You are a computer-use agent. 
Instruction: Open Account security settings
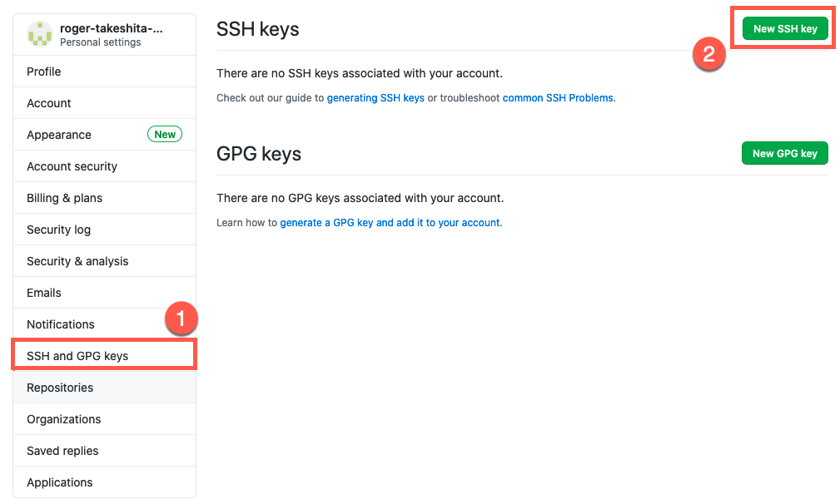tap(72, 166)
